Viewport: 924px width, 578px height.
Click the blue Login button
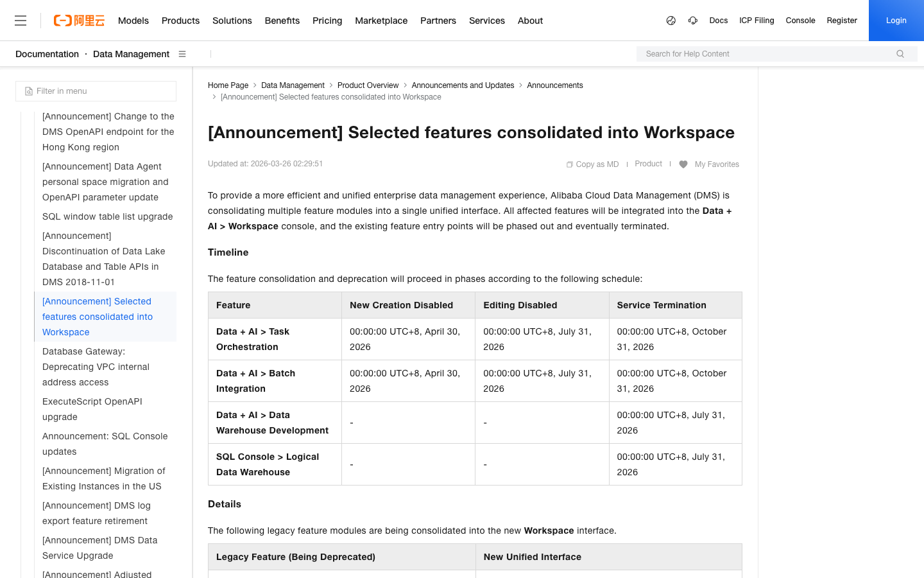point(896,21)
